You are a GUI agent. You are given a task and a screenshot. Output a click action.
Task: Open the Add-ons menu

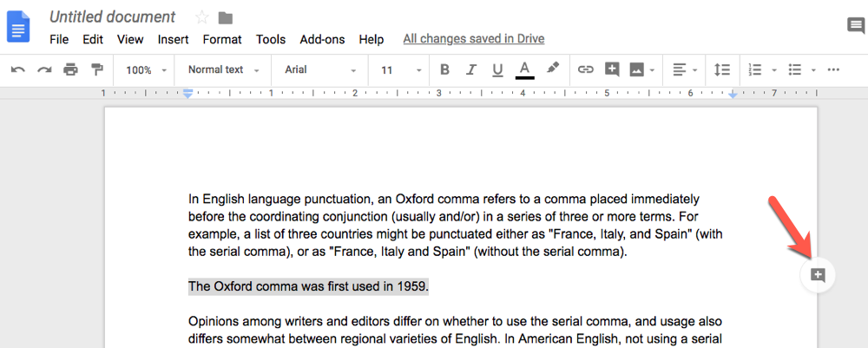click(x=322, y=39)
